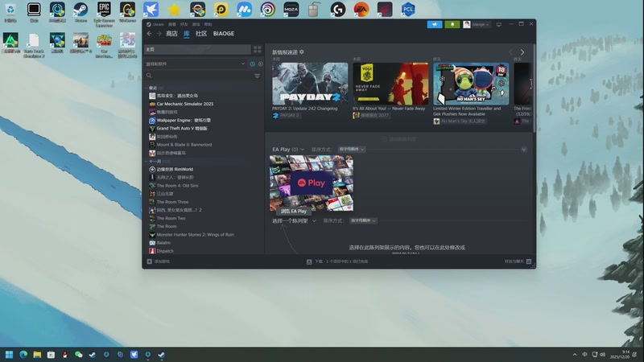Collapse the 十一月 November section
This screenshot has width=644, height=362.
pos(147,162)
